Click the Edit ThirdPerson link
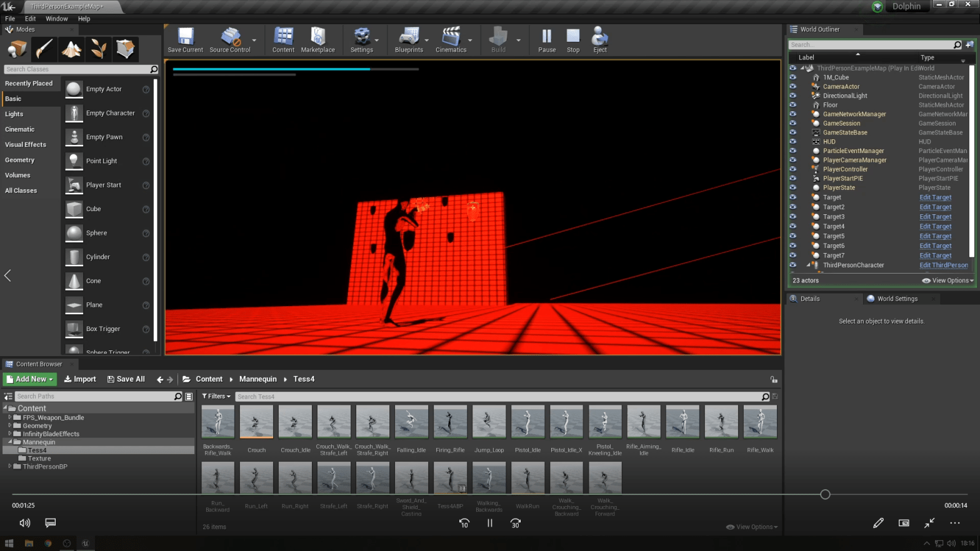 tap(943, 266)
